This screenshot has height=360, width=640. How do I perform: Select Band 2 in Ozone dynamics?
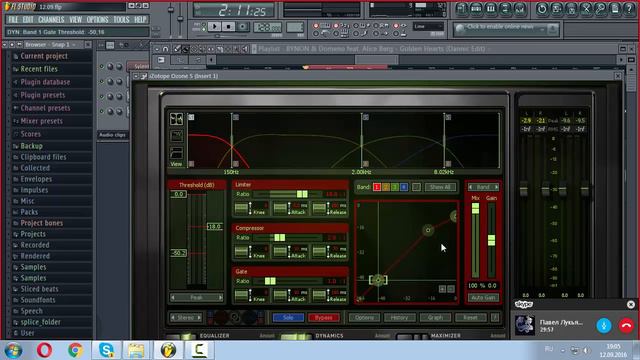click(386, 187)
